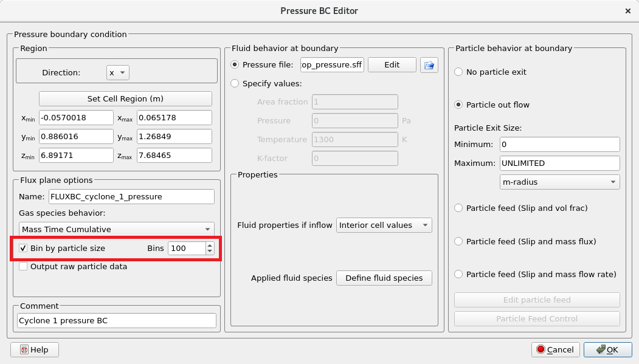Click Edit next to pressure file
The image size is (639, 364).
click(x=392, y=65)
